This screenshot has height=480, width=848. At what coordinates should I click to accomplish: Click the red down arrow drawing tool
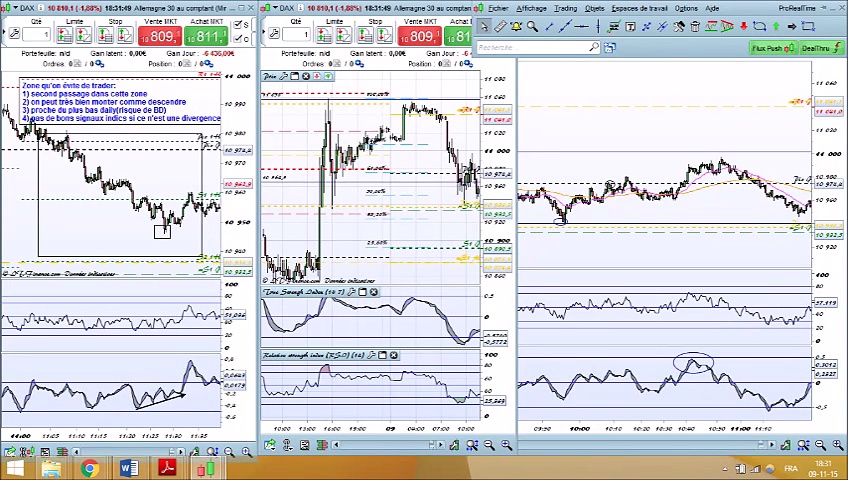click(742, 27)
